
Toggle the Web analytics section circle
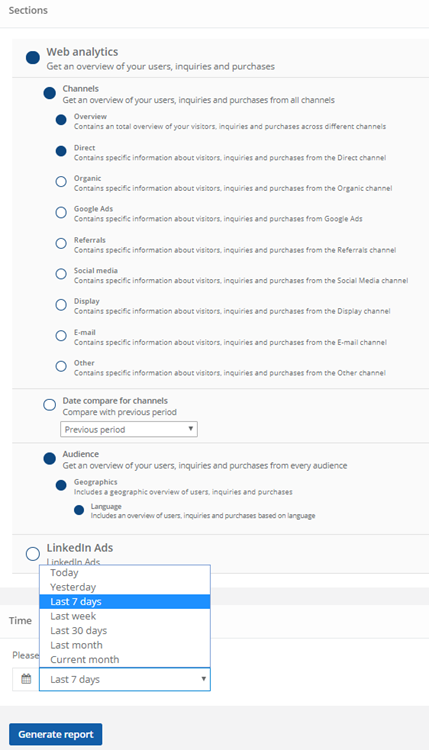coord(33,58)
